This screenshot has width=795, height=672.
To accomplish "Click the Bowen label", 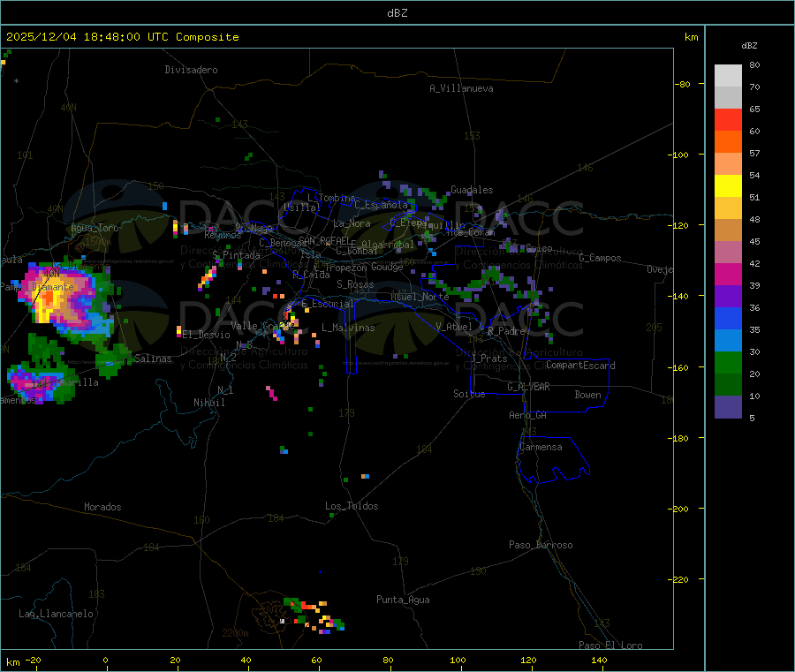I will pyautogui.click(x=588, y=395).
